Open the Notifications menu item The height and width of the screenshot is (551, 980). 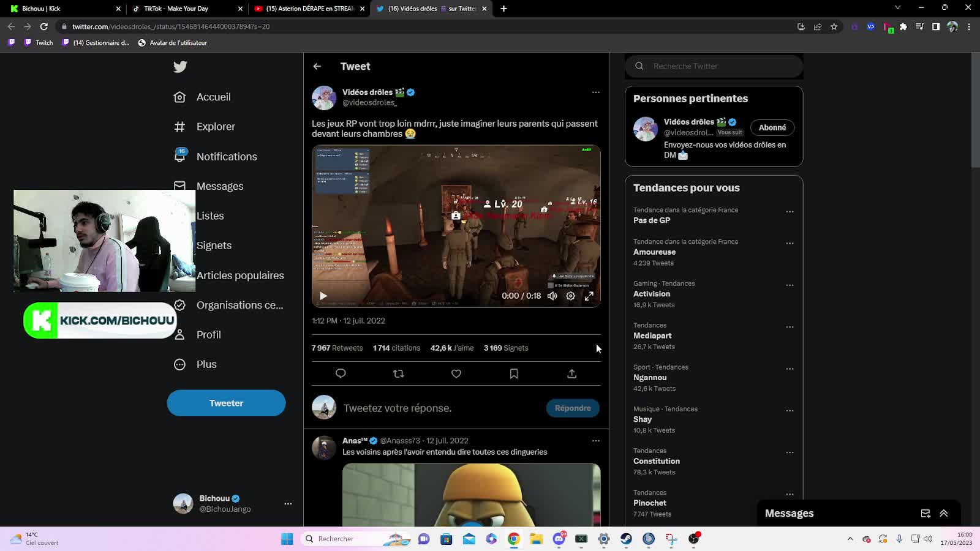[227, 156]
